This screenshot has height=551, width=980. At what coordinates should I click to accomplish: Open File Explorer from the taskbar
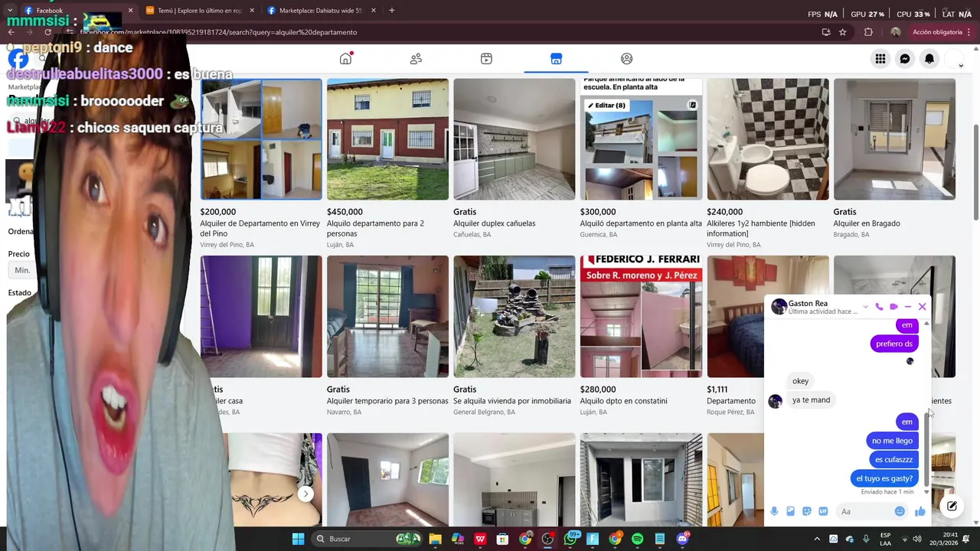(435, 539)
